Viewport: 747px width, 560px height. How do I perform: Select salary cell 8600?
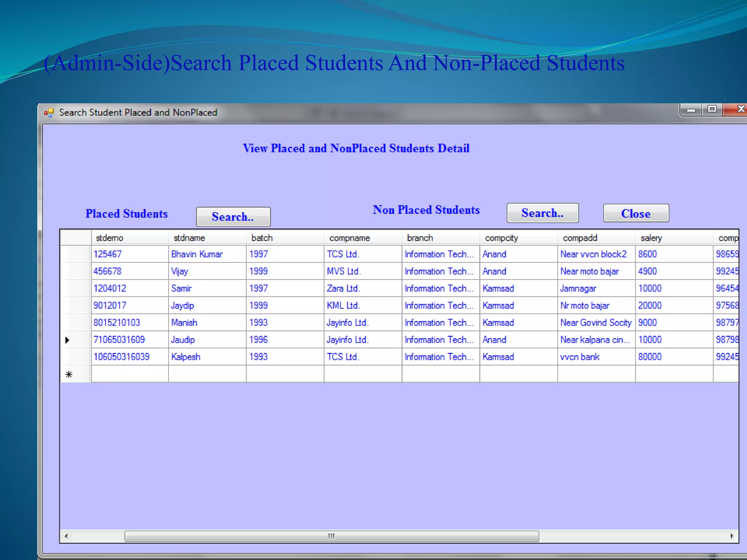pyautogui.click(x=674, y=254)
